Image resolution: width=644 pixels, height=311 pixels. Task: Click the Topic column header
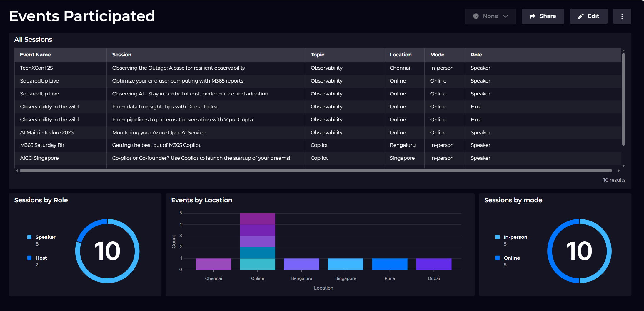click(317, 55)
